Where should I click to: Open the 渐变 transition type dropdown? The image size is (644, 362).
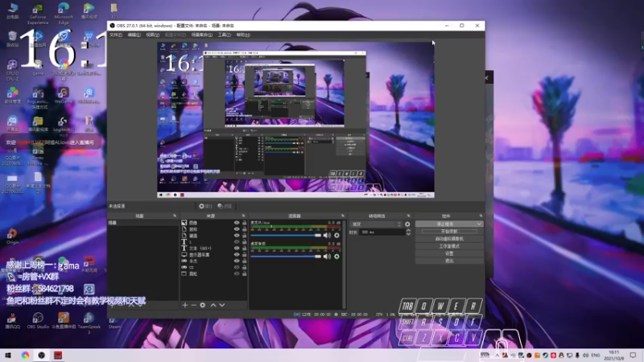tap(376, 224)
